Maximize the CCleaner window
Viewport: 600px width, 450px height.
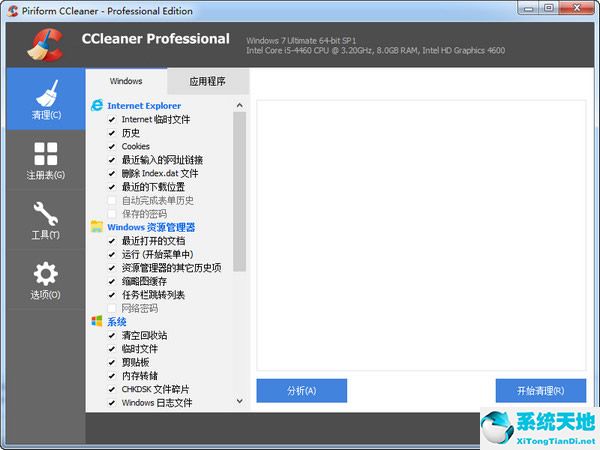549,8
